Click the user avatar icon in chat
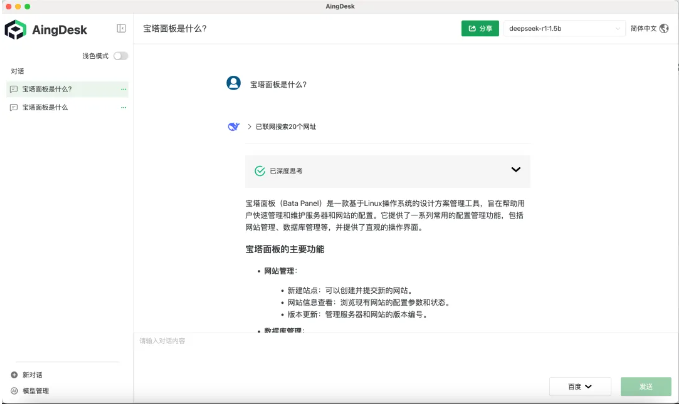The height and width of the screenshot is (405, 679). tap(233, 83)
